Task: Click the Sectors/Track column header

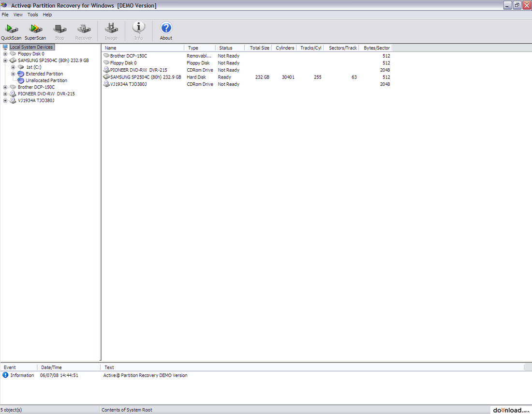Action: tap(342, 48)
